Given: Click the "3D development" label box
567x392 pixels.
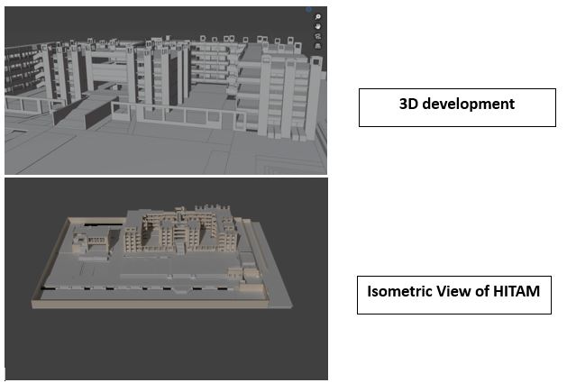Looking at the screenshot, I should tap(457, 107).
